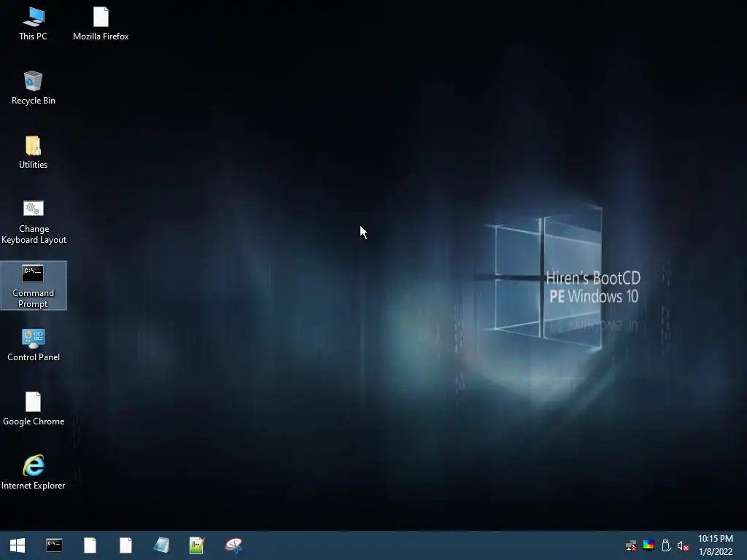747x560 pixels.
Task: Click the network disconnected tray icon
Action: [x=631, y=545]
